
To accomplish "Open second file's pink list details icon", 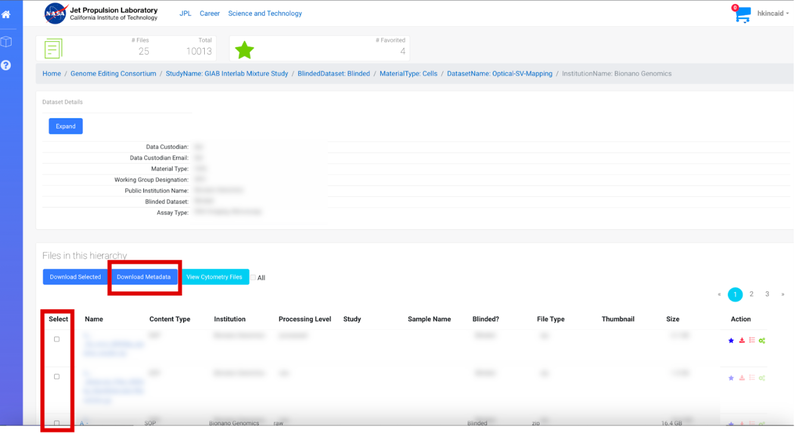I will tap(752, 378).
